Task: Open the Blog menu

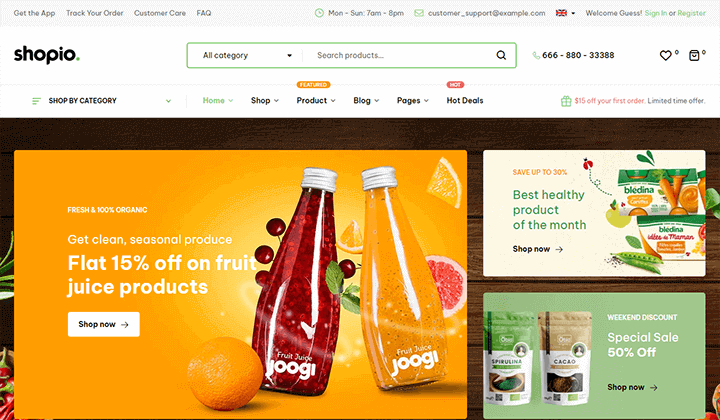Action: point(366,101)
